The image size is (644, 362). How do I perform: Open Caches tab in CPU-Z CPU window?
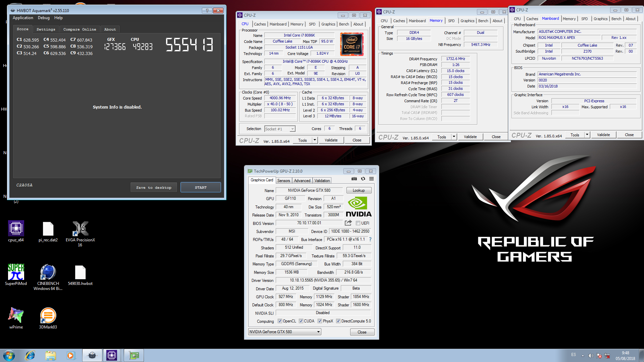tap(260, 24)
